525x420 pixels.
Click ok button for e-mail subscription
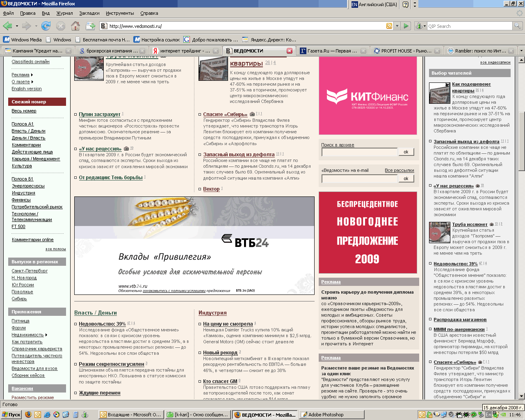406,178
